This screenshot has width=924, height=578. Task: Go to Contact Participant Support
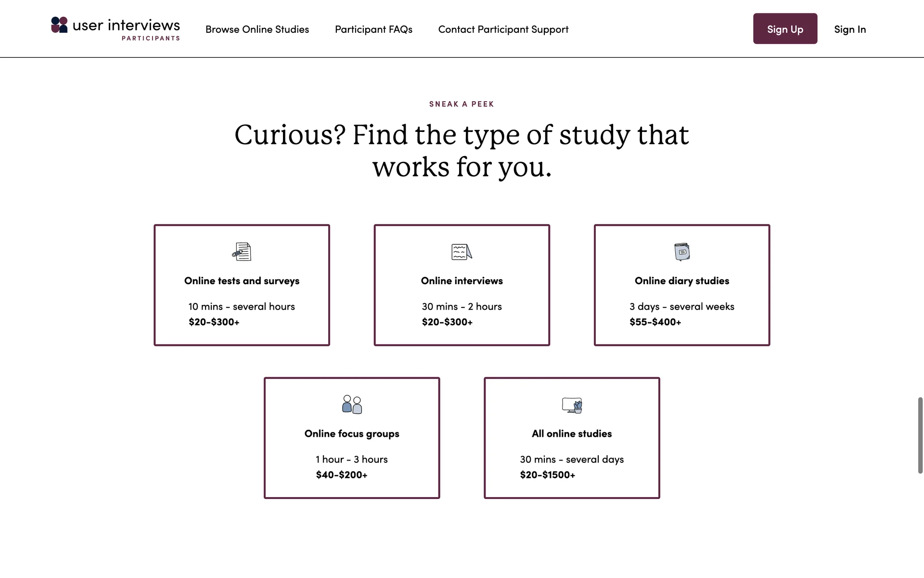[x=503, y=29]
